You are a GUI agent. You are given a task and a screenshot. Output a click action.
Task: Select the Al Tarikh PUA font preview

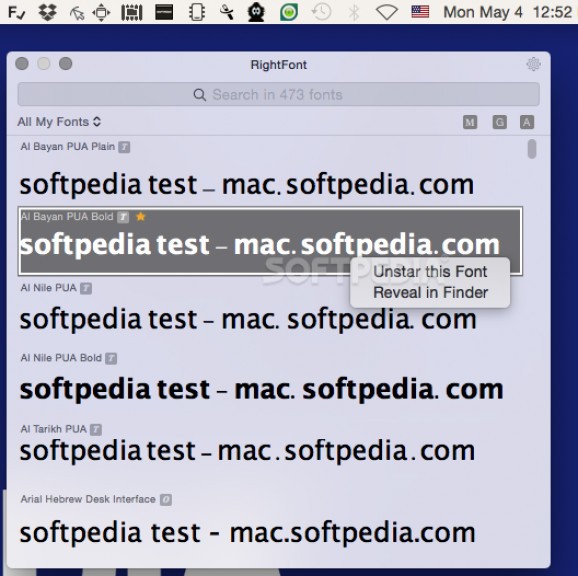pyautogui.click(x=247, y=450)
